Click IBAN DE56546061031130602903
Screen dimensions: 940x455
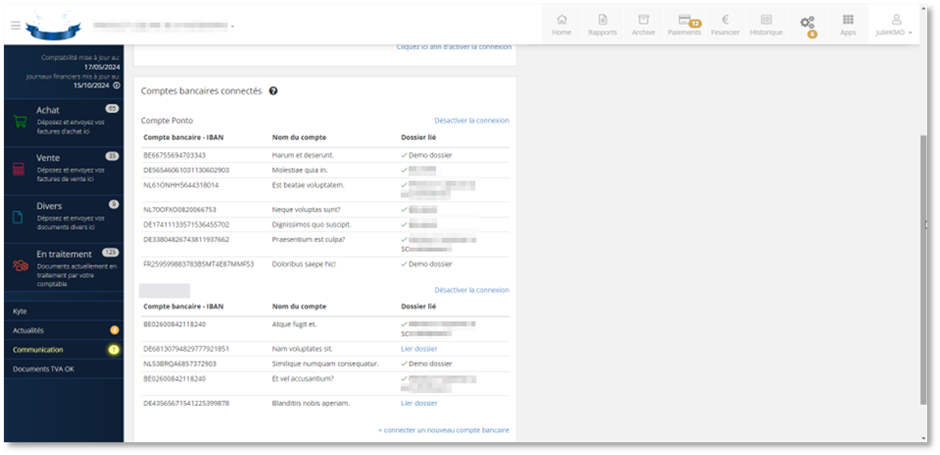(186, 170)
